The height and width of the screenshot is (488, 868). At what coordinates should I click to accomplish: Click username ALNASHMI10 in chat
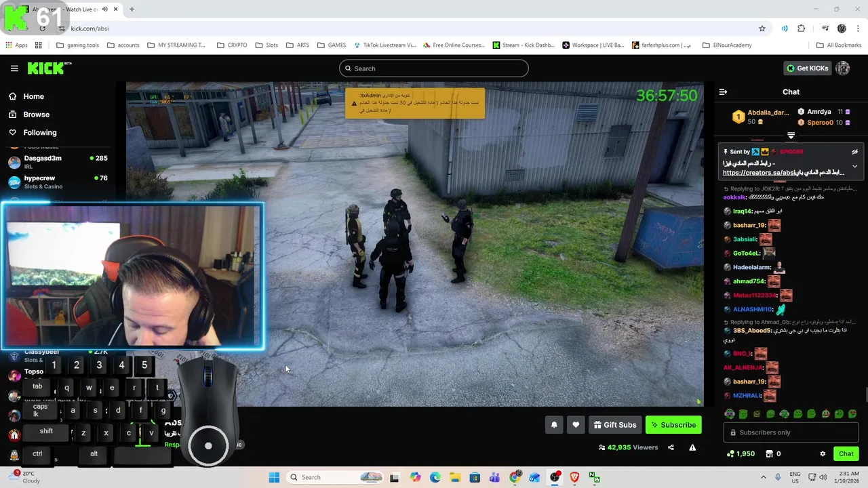pyautogui.click(x=753, y=310)
